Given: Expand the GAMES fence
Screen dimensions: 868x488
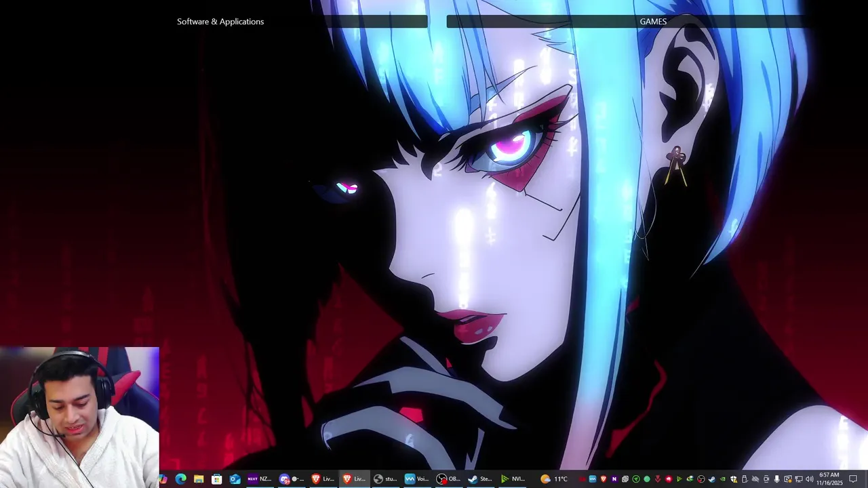Looking at the screenshot, I should click(x=654, y=22).
